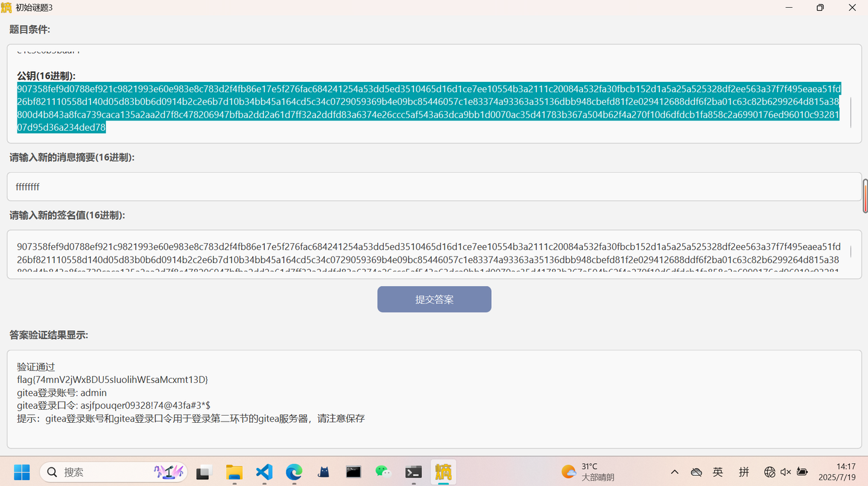Click the 请输入新的消息摘要(16进制) label
The height and width of the screenshot is (486, 868).
(x=72, y=157)
